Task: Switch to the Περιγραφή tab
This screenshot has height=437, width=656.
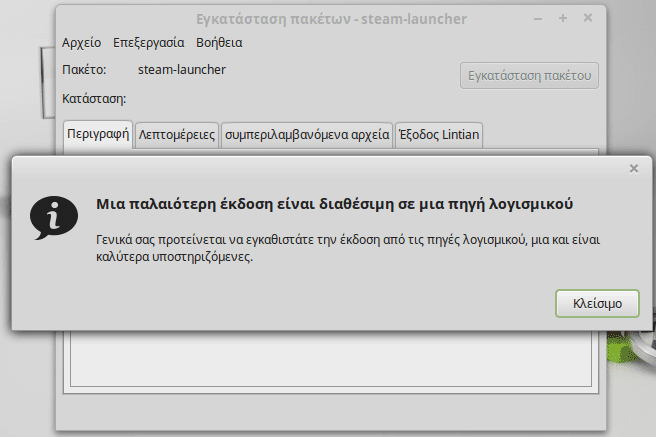Action: (98, 134)
